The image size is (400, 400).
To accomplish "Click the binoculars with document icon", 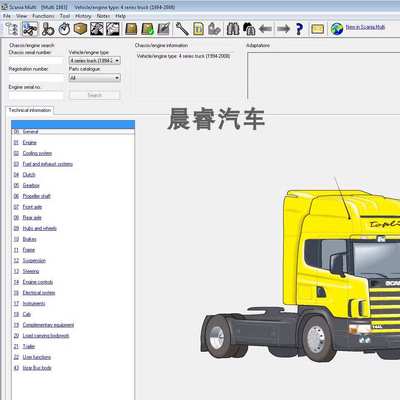I will click(x=249, y=29).
